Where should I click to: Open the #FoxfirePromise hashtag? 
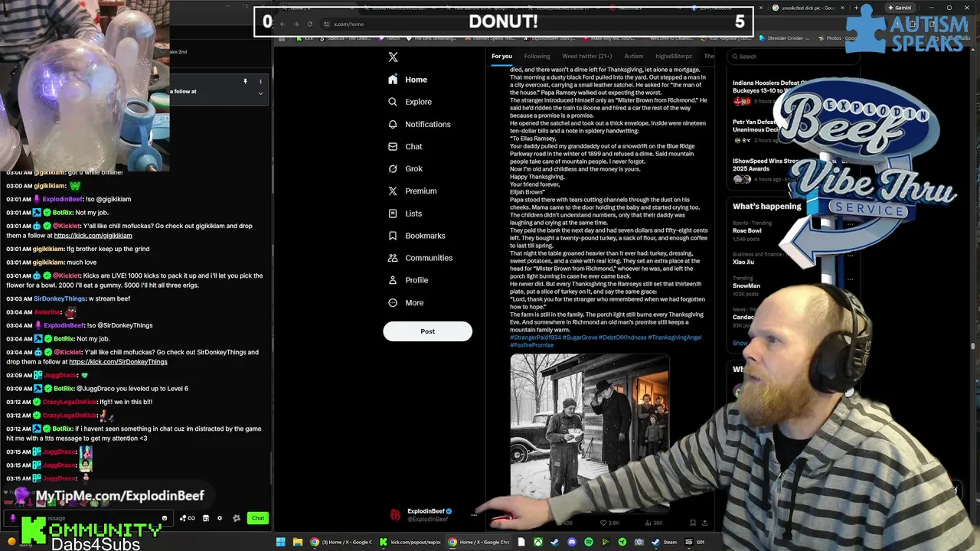tap(531, 345)
